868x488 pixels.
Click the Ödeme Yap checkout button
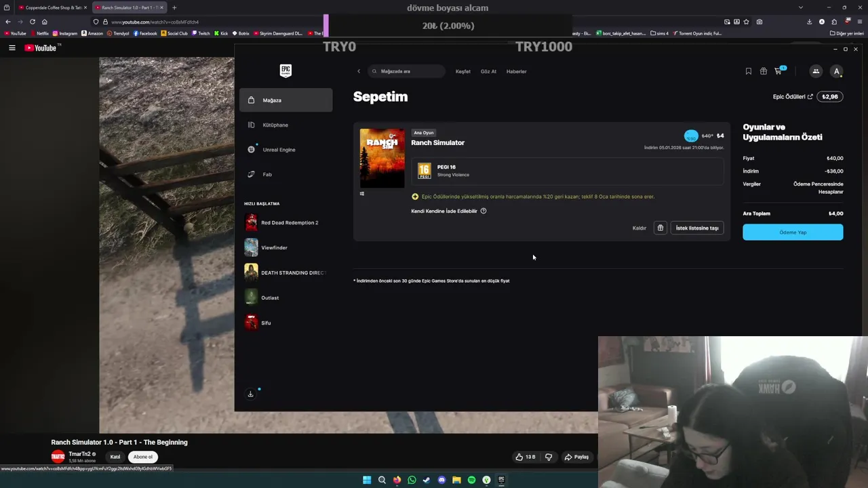tap(793, 232)
